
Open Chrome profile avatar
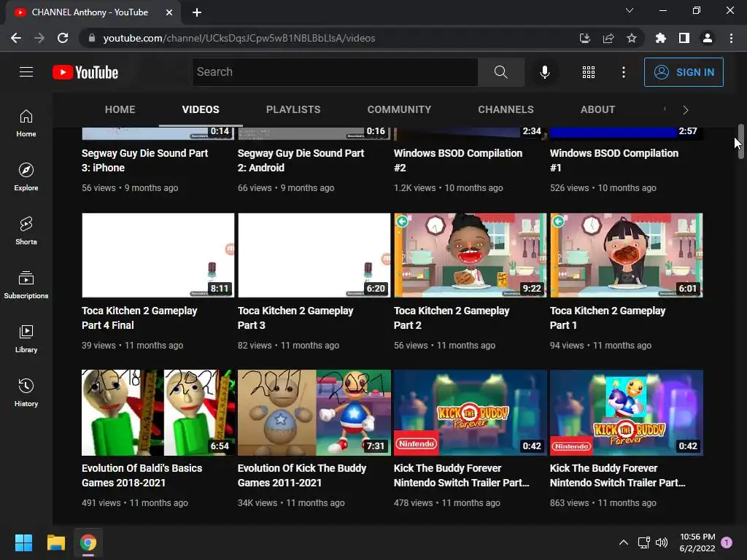708,38
